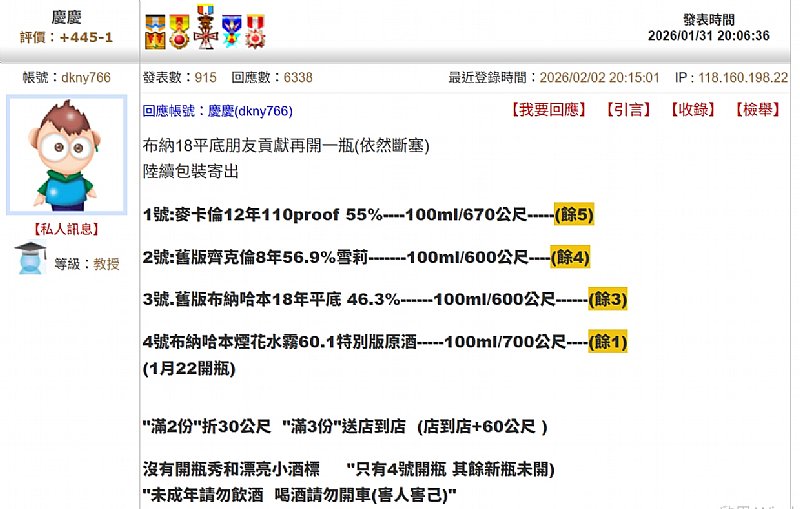The width and height of the screenshot is (800, 509).
Task: Click the highlighted (餘3) label
Action: click(608, 299)
